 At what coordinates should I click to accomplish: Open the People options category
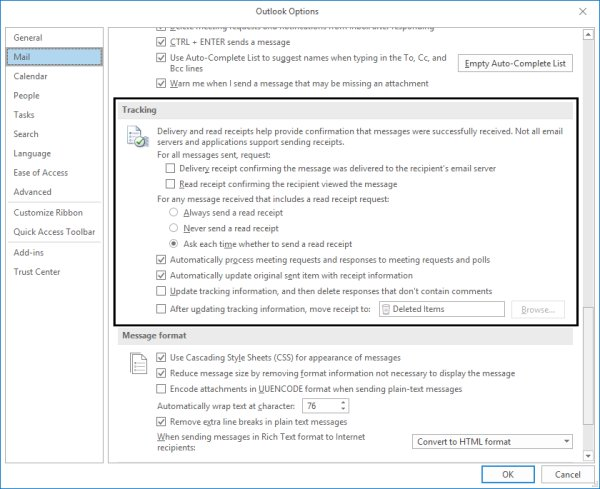[x=54, y=95]
